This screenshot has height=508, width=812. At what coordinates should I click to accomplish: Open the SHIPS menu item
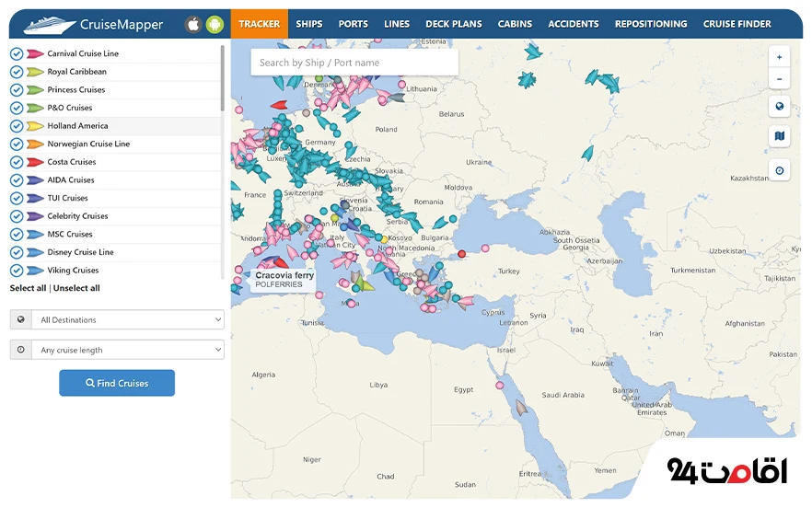coord(309,24)
